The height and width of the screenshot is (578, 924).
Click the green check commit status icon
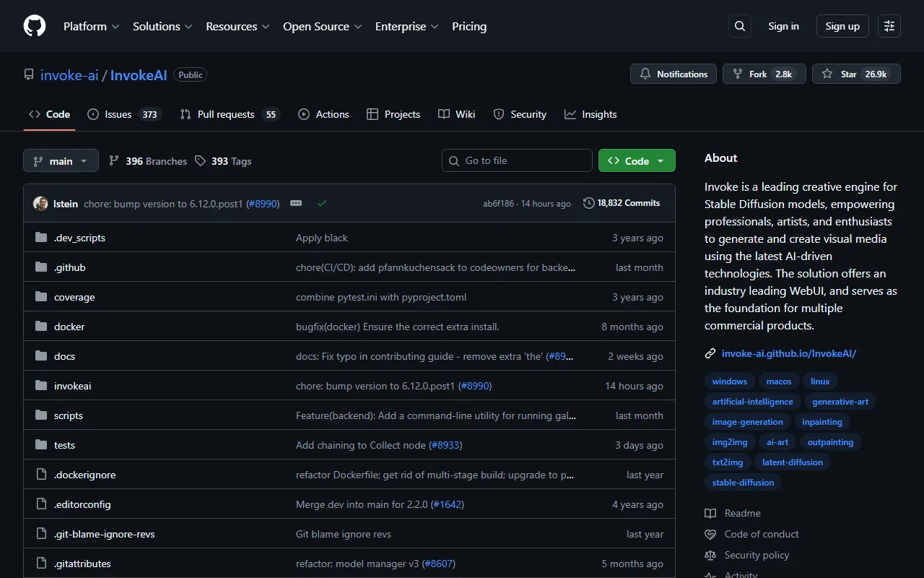point(322,204)
